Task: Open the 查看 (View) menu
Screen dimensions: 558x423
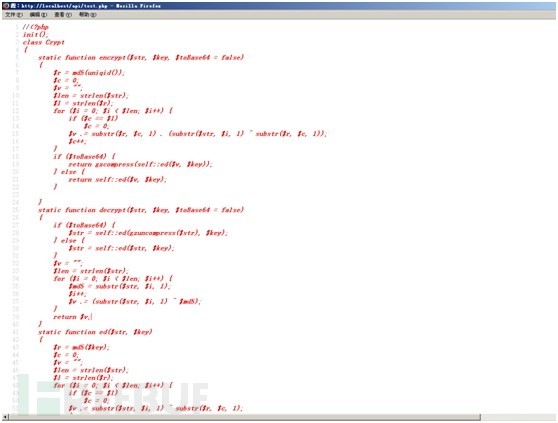Action: 63,15
